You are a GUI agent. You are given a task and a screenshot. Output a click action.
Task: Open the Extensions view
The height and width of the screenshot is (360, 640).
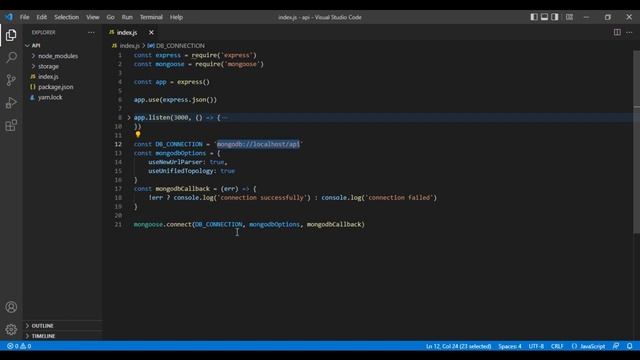(x=11, y=125)
